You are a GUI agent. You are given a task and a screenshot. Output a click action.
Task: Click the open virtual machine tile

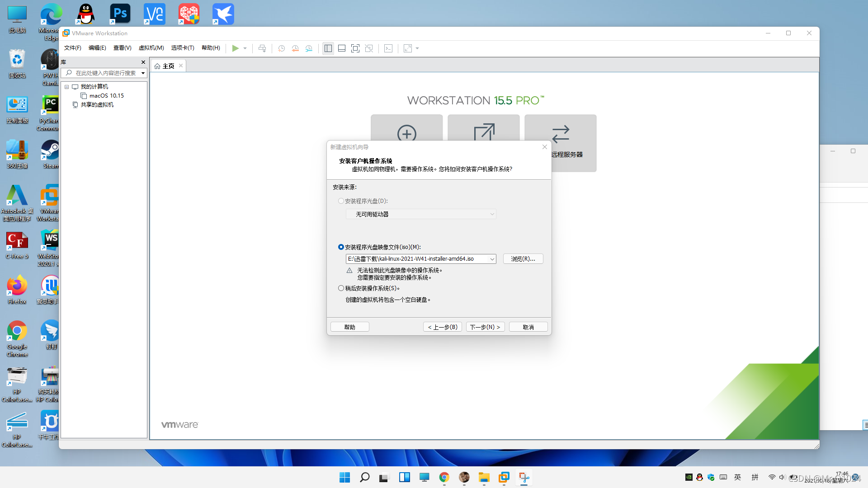(x=483, y=127)
